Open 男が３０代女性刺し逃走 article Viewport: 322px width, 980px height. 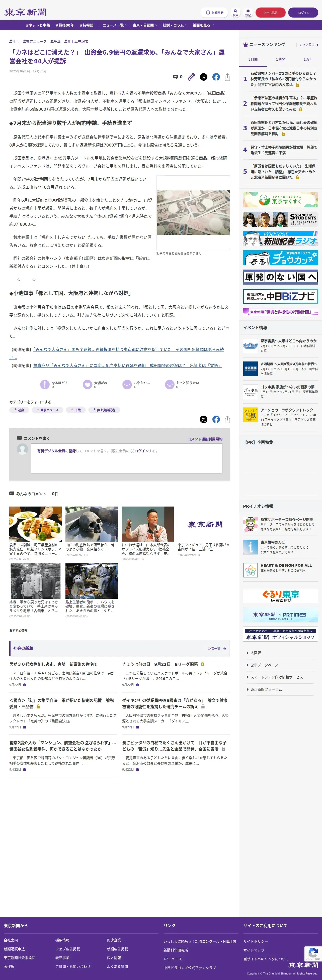[53, 664]
